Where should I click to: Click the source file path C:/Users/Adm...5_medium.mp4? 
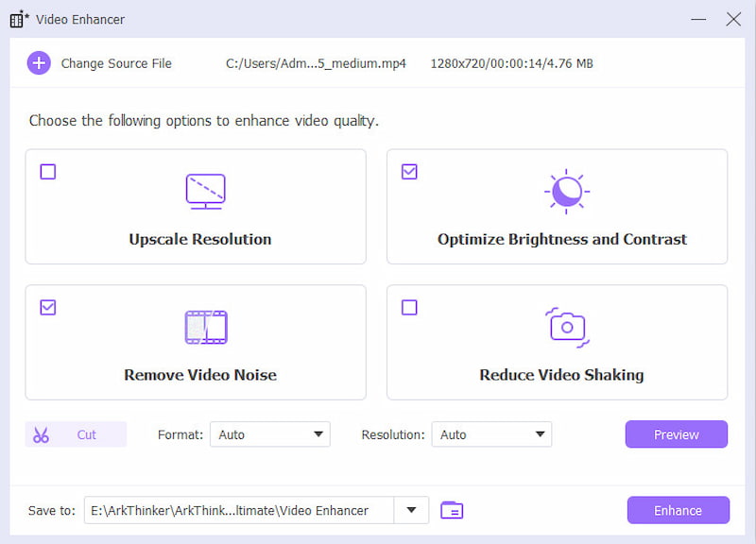click(x=316, y=63)
